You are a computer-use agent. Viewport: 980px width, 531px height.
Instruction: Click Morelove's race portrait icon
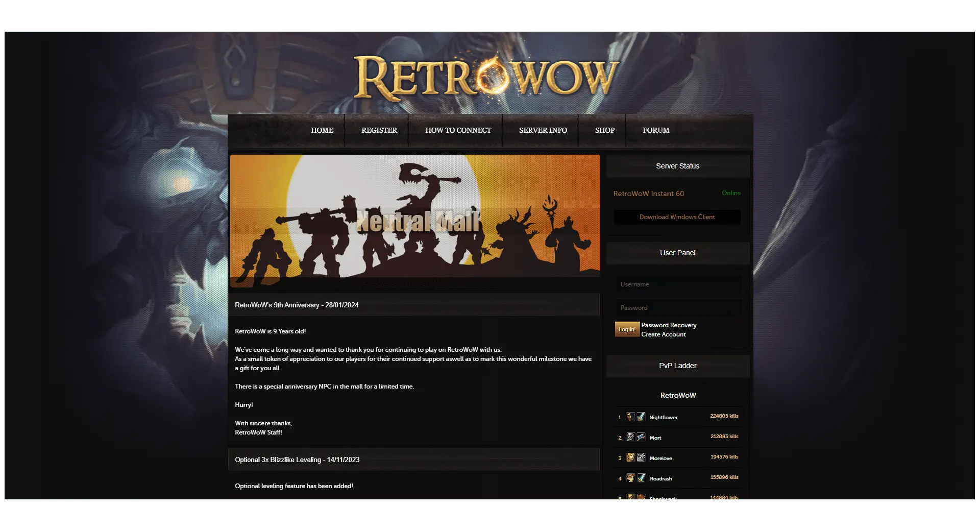630,457
